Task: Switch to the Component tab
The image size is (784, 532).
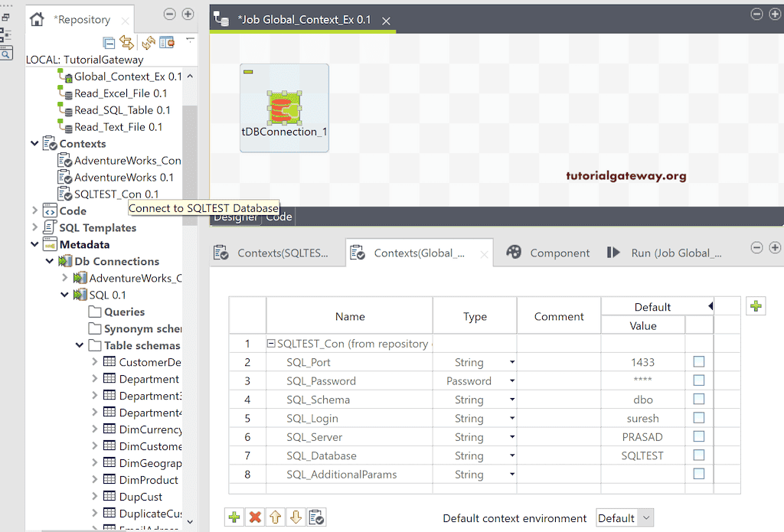Action: [x=559, y=253]
